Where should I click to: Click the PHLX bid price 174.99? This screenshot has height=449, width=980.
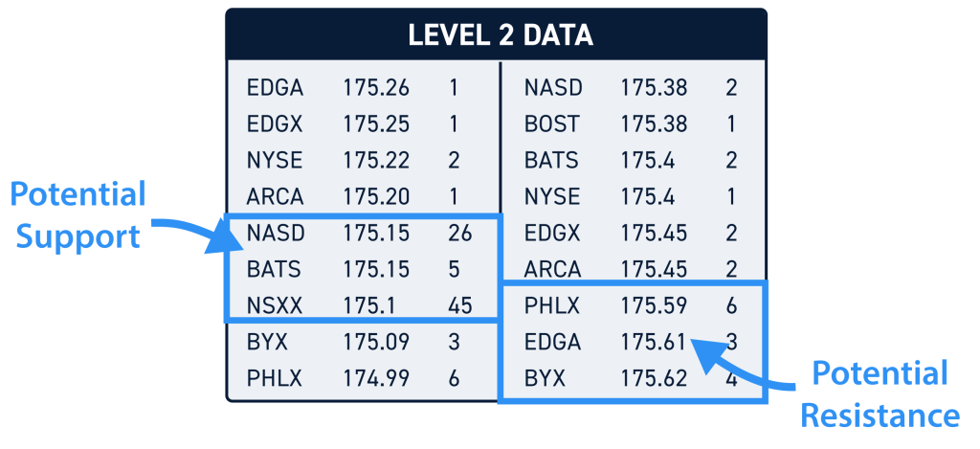coord(376,378)
